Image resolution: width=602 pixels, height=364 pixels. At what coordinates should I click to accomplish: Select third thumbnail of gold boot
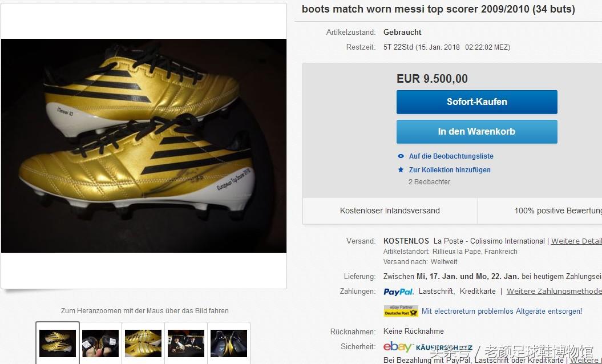(x=143, y=343)
